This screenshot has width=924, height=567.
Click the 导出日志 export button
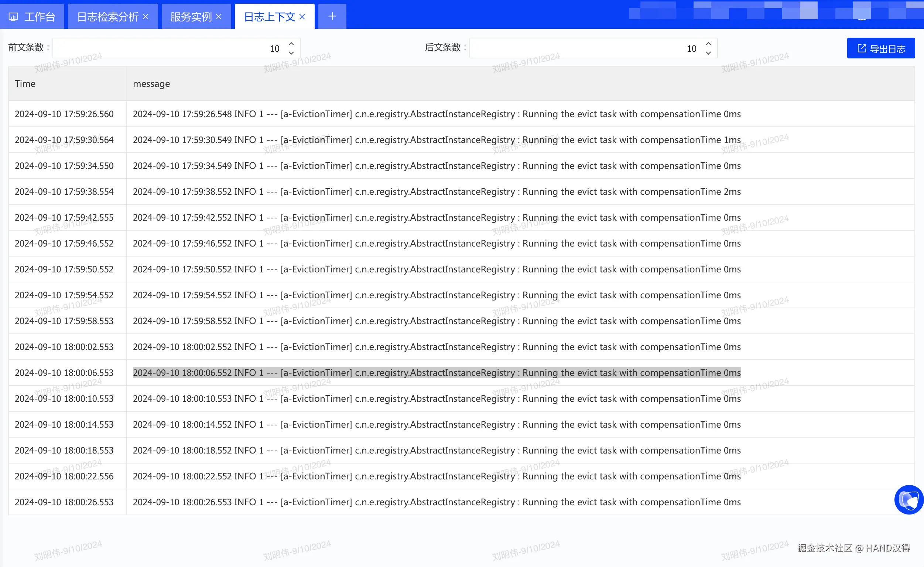(x=880, y=48)
